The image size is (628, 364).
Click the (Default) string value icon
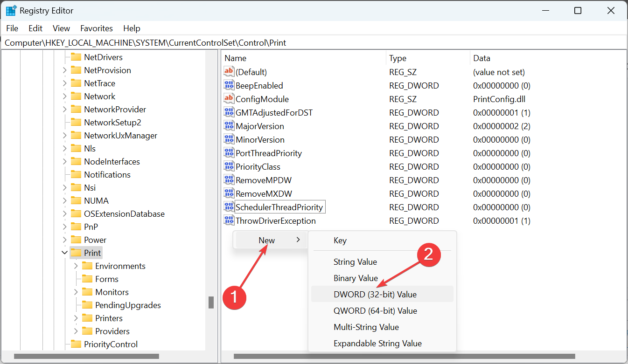pos(229,72)
